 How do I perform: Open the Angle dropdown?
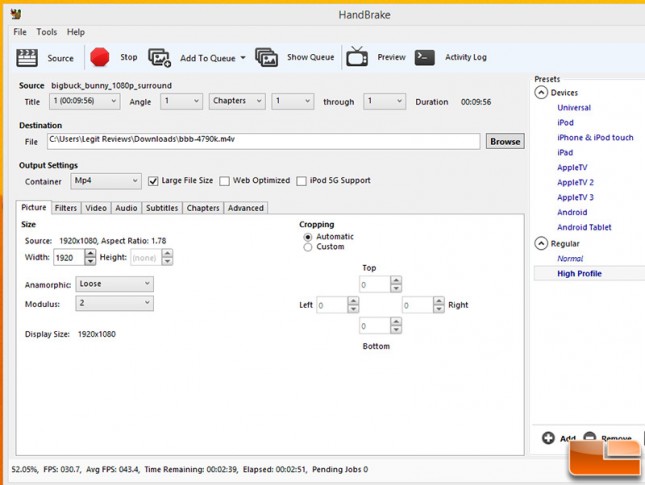pyautogui.click(x=181, y=101)
